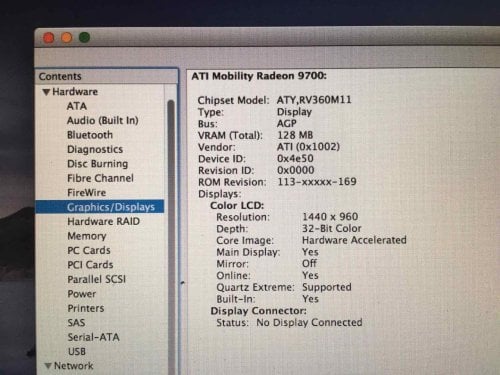Screen dimensions: 500x375
Task: Show Power information
Action: 82,294
